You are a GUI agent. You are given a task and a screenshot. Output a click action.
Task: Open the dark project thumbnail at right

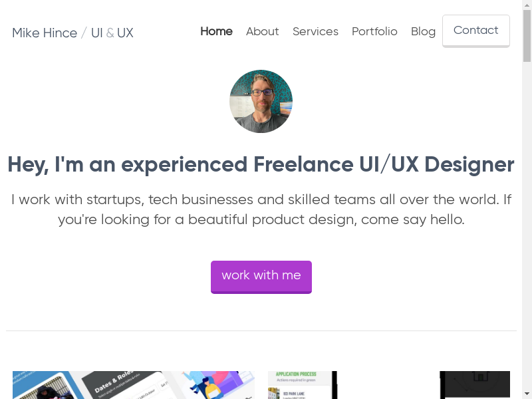click(475, 384)
